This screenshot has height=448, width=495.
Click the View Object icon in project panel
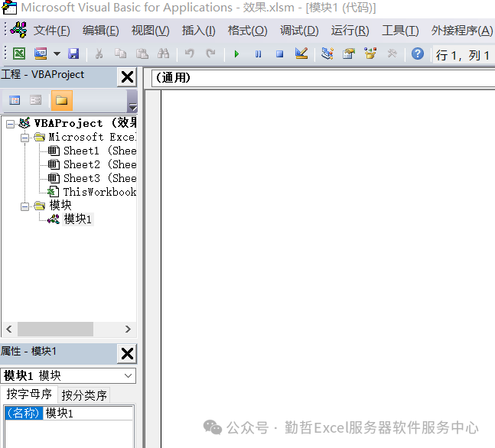(36, 100)
